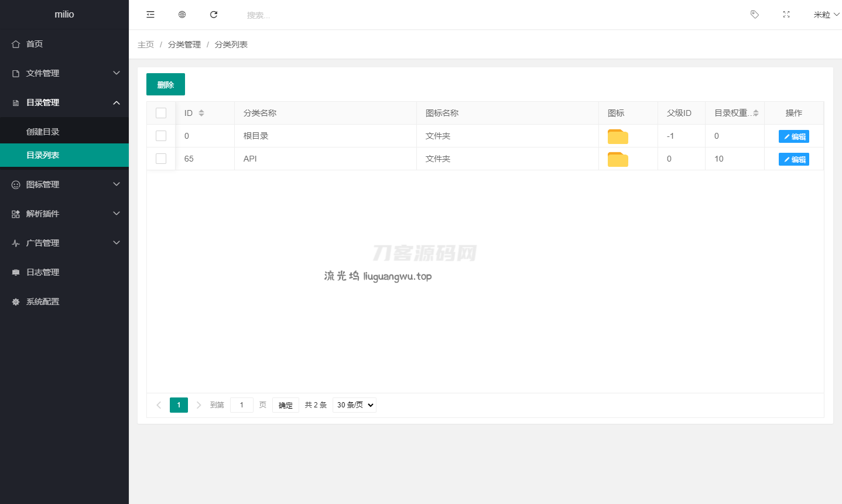The height and width of the screenshot is (504, 842).
Task: Check the checkbox for the API row
Action: point(161,159)
